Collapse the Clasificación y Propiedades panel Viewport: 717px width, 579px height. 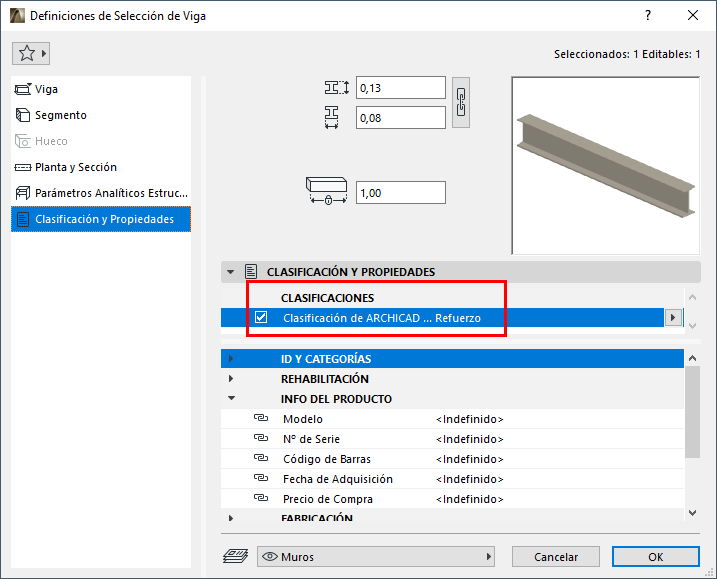[231, 271]
